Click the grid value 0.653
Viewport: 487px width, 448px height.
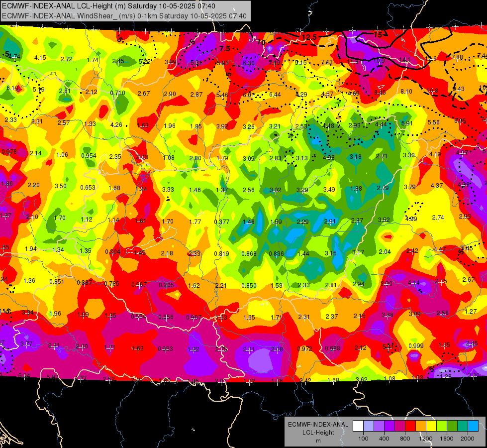click(88, 188)
